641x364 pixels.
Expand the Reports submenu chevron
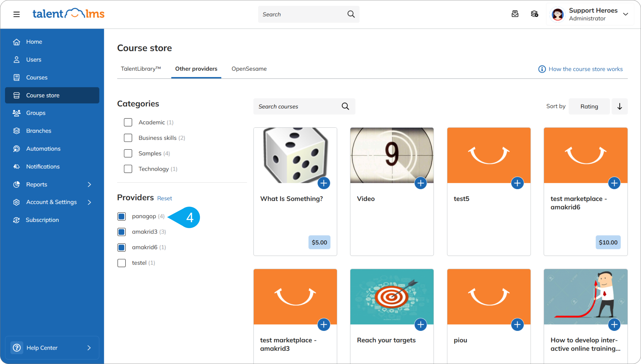pyautogui.click(x=89, y=184)
